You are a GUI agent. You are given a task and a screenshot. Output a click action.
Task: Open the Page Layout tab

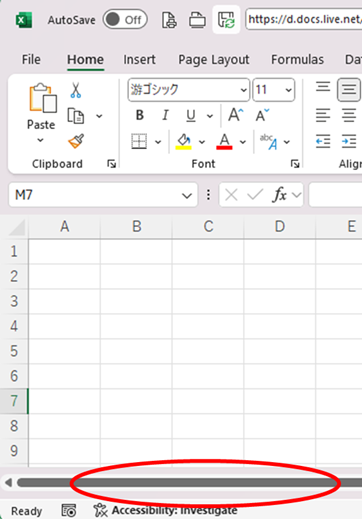pos(214,60)
